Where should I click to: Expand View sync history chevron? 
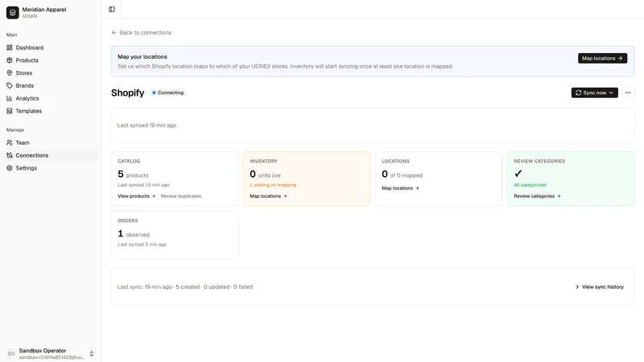point(577,287)
